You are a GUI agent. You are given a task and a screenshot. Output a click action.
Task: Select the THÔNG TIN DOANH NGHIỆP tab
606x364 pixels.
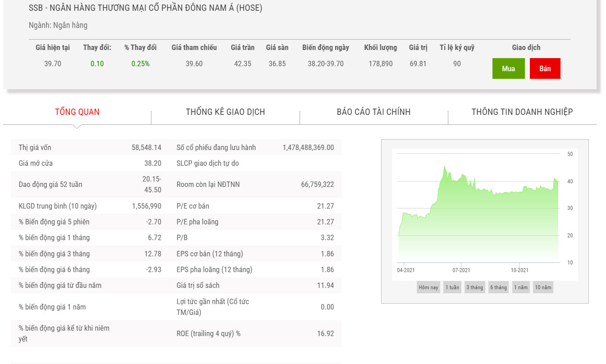[522, 112]
